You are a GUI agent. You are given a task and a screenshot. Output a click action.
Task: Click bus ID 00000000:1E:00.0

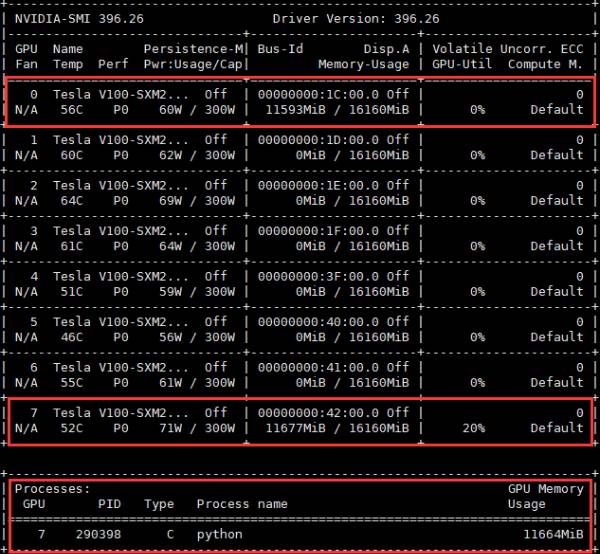click(x=318, y=186)
